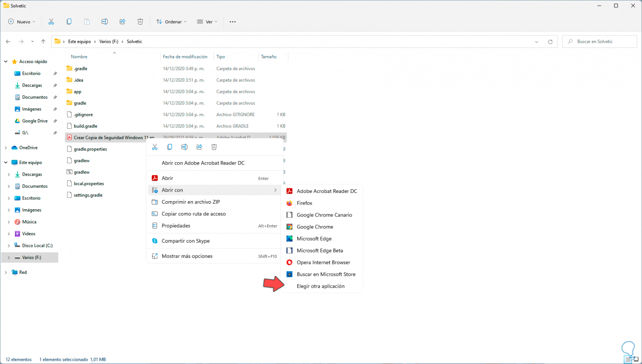
Task: Click Varios (F:) in the address breadcrumb
Action: 109,42
